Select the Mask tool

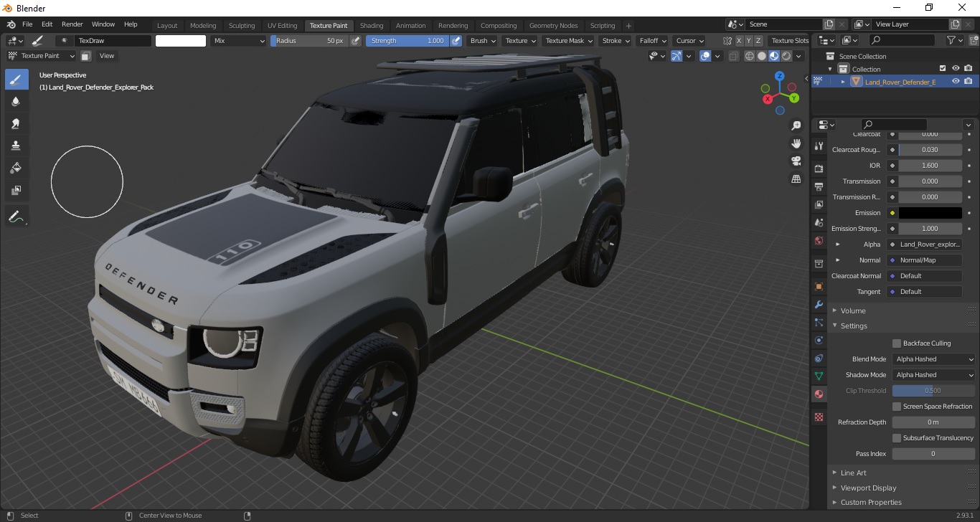(17, 191)
